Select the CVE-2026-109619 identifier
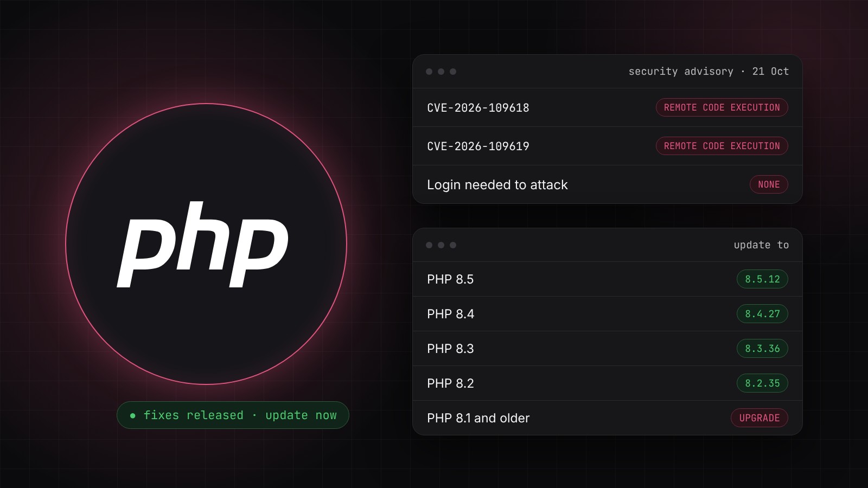 (478, 146)
